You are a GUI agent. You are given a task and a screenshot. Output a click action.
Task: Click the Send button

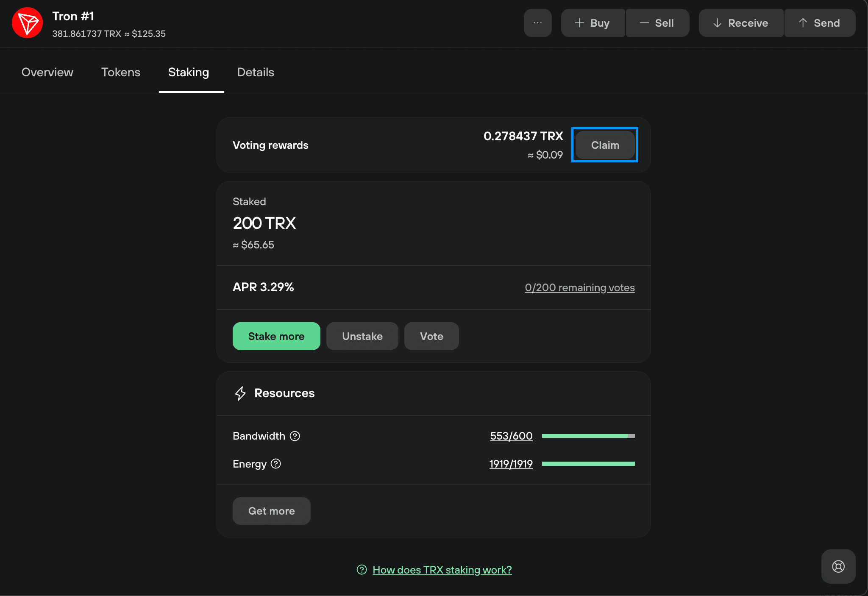820,23
